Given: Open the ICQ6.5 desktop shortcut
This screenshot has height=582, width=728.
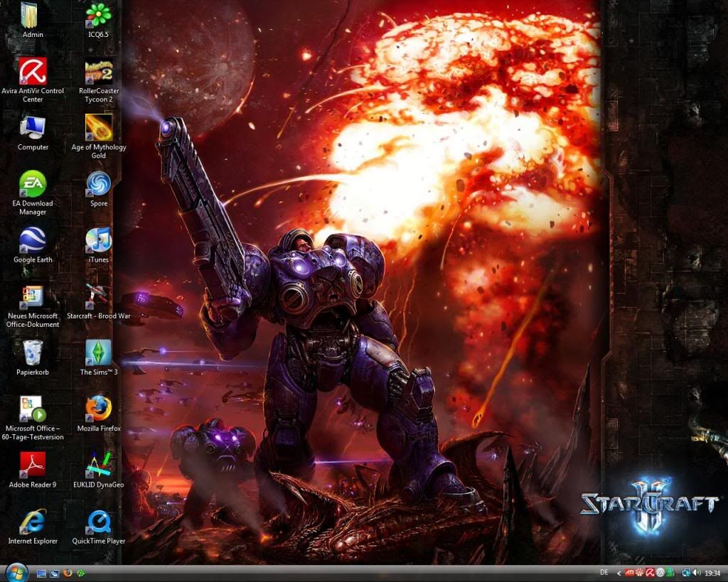Looking at the screenshot, I should coord(98,16).
